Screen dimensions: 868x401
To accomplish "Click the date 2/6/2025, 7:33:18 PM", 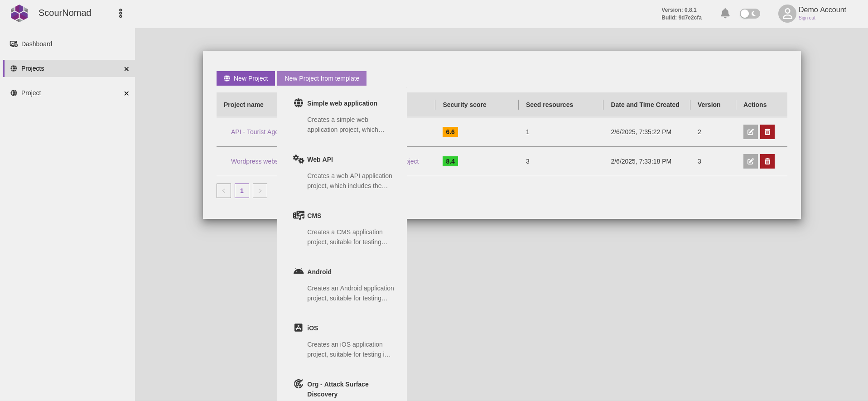I will pyautogui.click(x=641, y=161).
